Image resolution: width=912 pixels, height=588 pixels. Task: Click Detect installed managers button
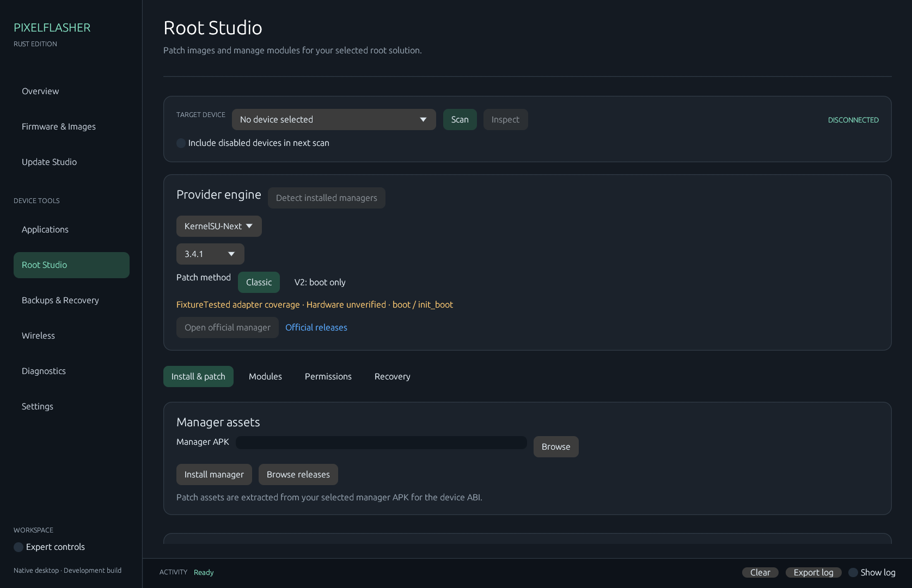coord(326,198)
